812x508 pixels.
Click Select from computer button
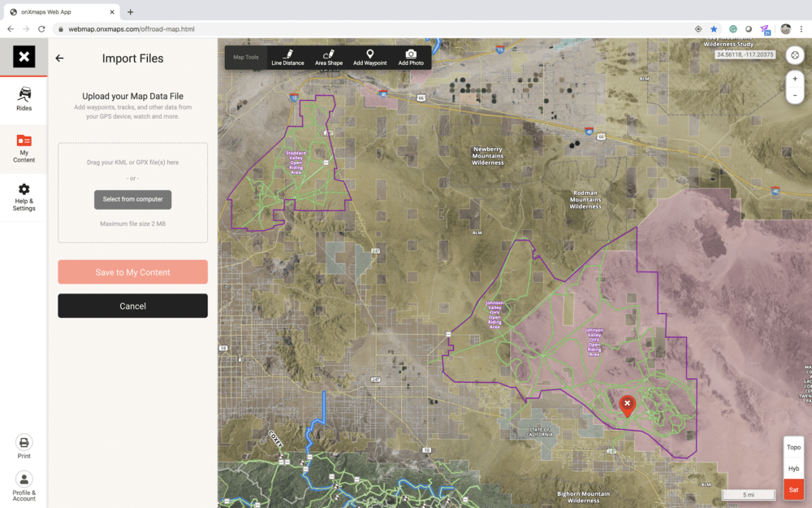coord(132,200)
